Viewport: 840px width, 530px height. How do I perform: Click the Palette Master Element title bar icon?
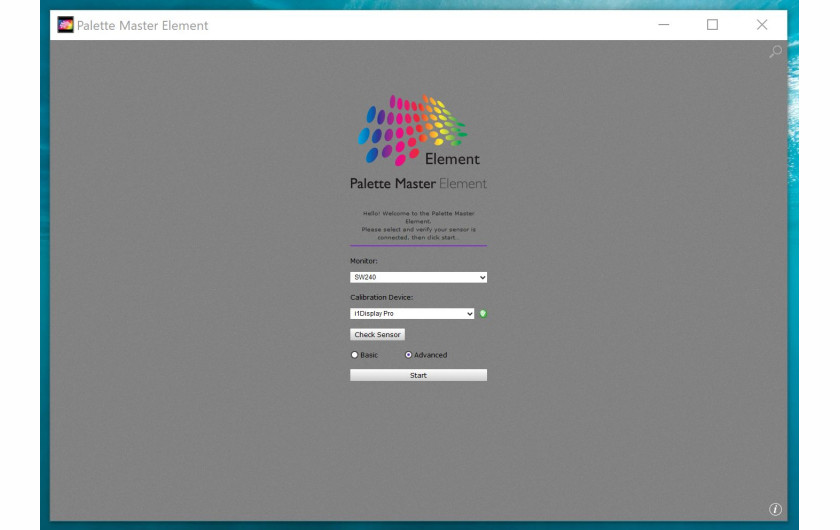(x=65, y=25)
